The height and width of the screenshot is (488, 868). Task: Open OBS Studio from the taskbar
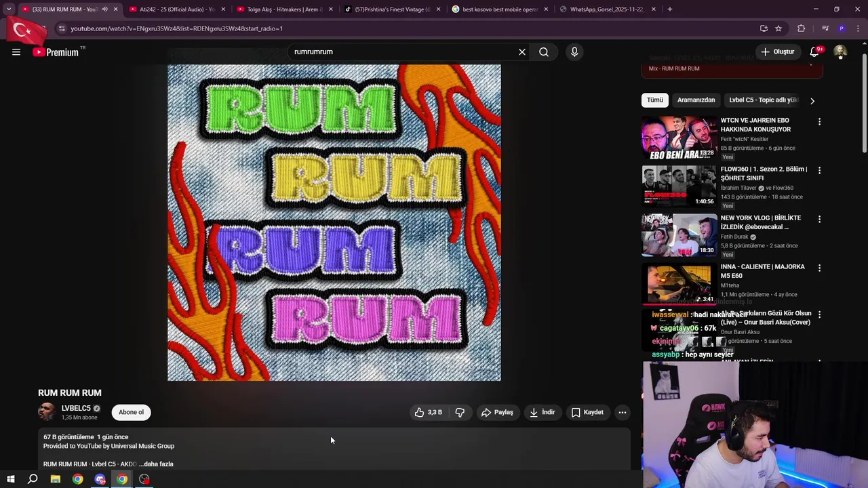[x=144, y=479]
